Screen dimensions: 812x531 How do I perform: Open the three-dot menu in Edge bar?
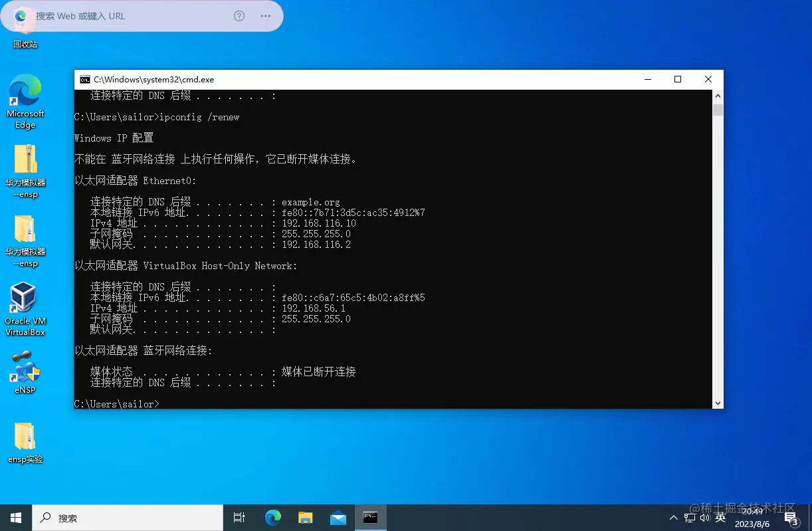(x=266, y=16)
